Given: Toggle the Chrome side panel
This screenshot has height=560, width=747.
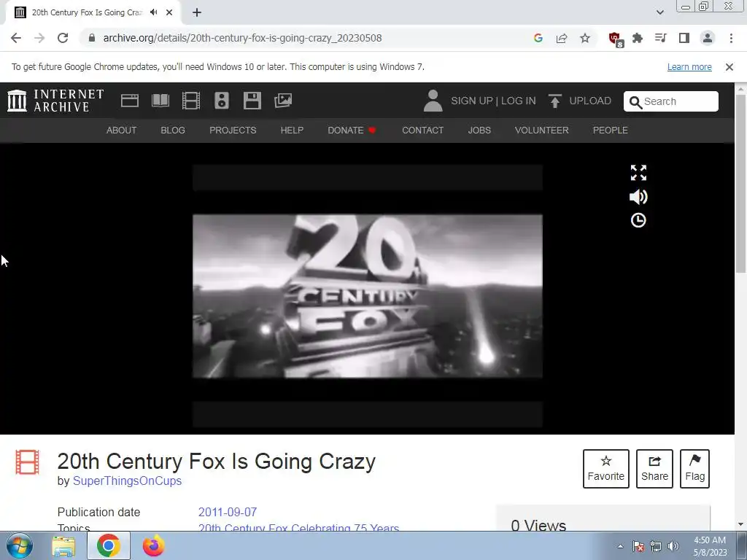Looking at the screenshot, I should tap(684, 38).
